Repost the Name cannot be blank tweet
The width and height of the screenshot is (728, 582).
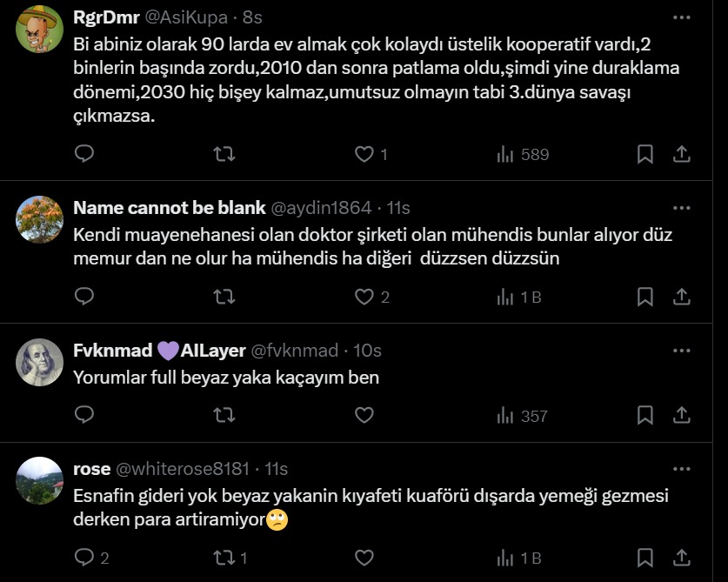[224, 297]
